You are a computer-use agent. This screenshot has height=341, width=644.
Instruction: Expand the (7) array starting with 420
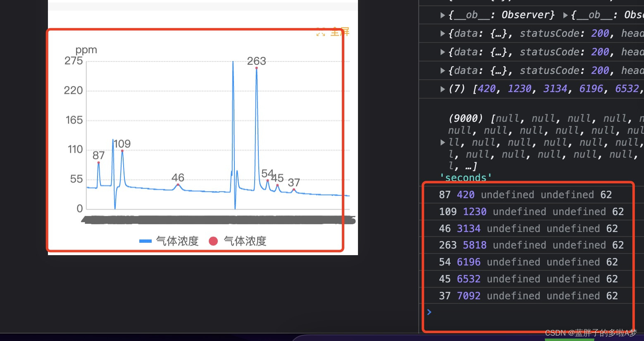[443, 89]
